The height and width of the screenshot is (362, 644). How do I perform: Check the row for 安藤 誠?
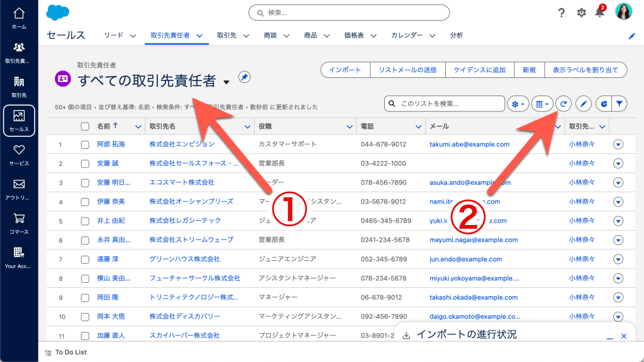pos(85,164)
